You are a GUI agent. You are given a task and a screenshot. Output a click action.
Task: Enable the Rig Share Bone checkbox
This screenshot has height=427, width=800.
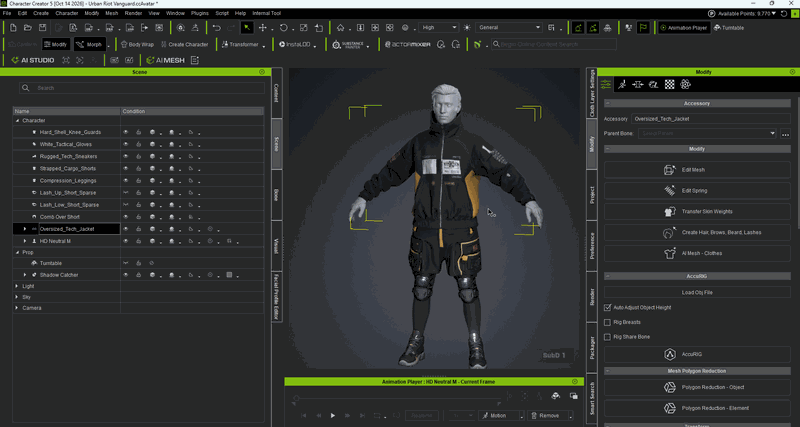click(x=607, y=337)
